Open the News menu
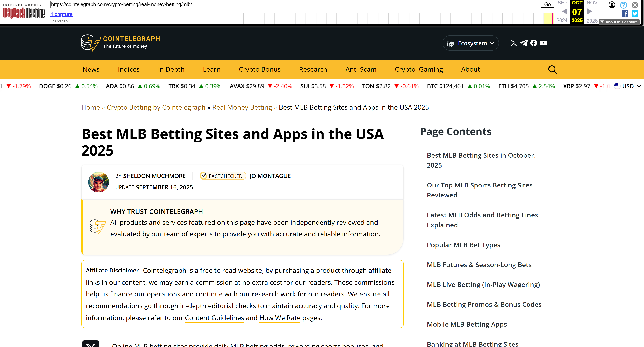Image resolution: width=644 pixels, height=347 pixels. (x=91, y=69)
